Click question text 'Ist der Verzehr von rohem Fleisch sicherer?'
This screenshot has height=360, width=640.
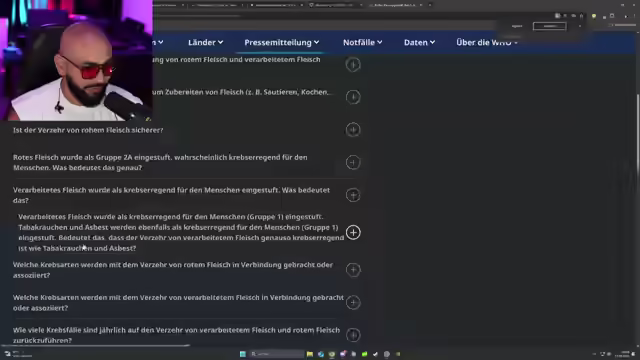88,130
